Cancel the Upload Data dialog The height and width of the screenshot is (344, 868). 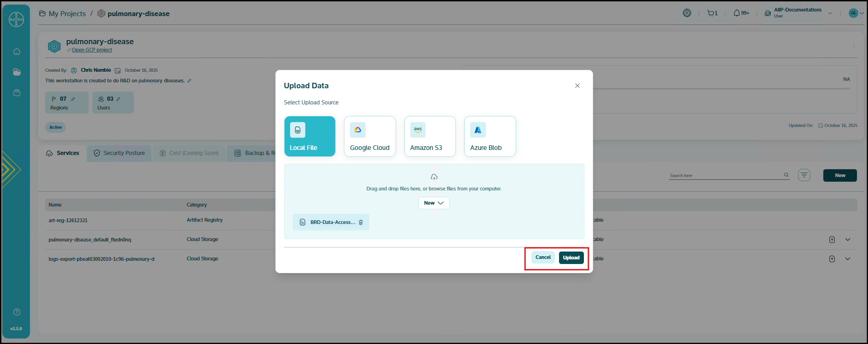pyautogui.click(x=543, y=258)
